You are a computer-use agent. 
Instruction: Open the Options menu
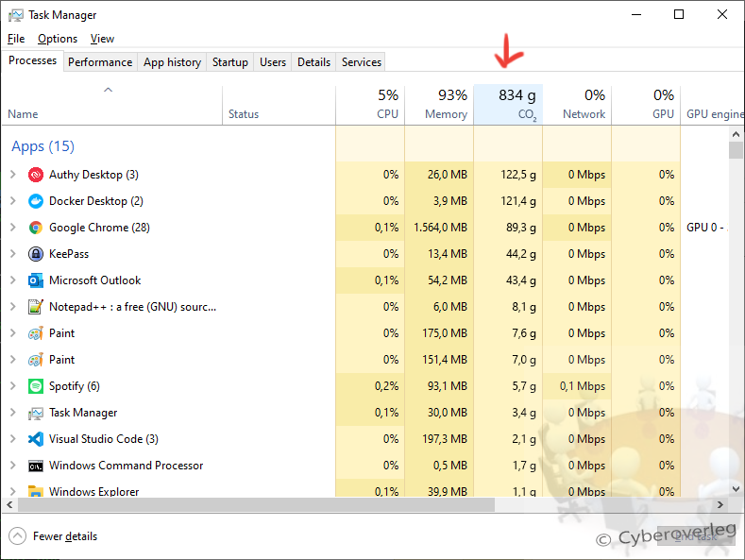click(x=58, y=39)
